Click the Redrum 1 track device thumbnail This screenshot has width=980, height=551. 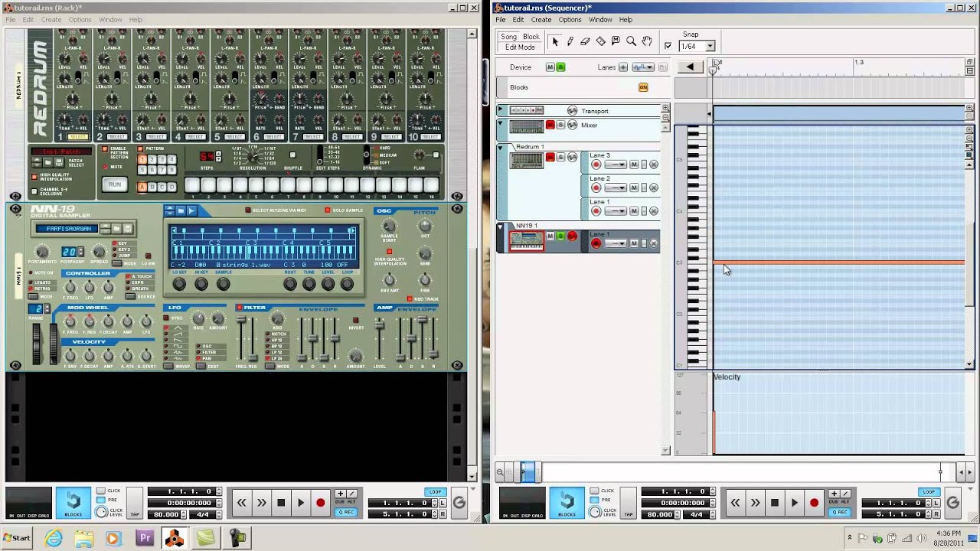click(x=527, y=161)
